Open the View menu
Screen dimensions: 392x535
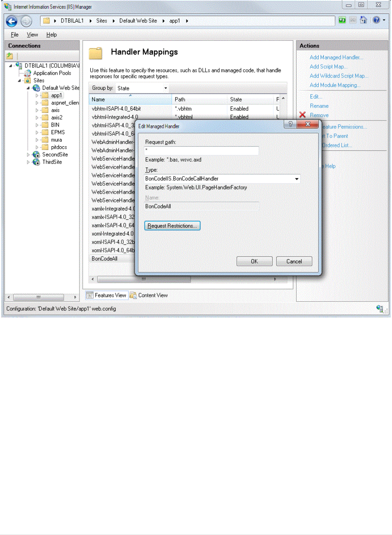click(x=32, y=35)
